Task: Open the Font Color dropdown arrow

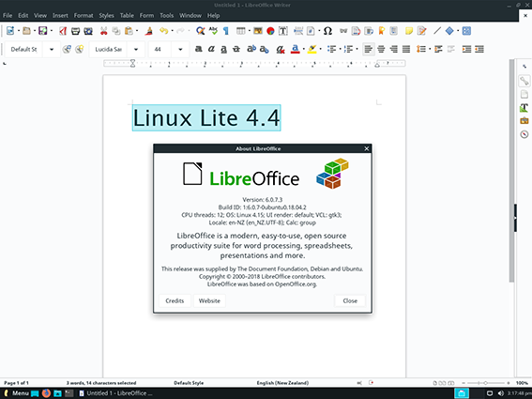Action: tap(303, 49)
